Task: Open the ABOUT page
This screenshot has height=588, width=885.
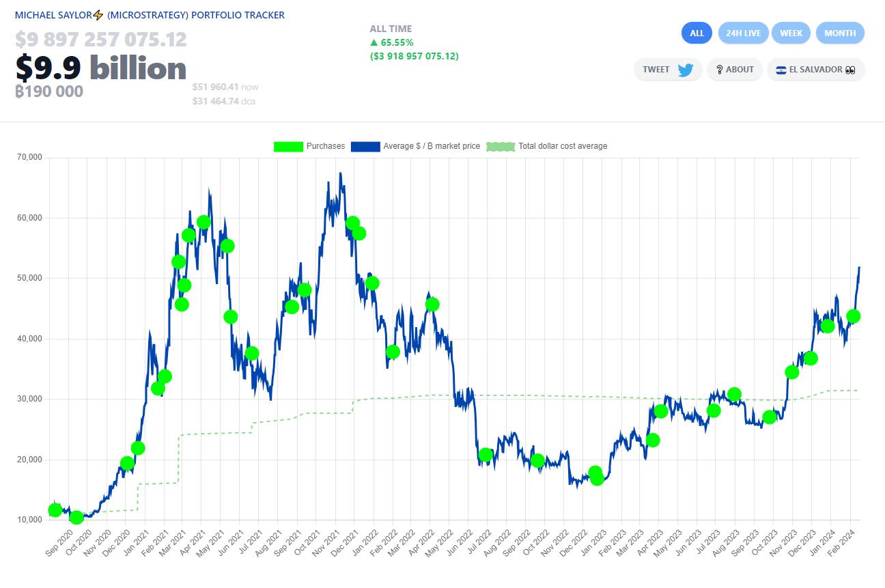Action: (734, 69)
